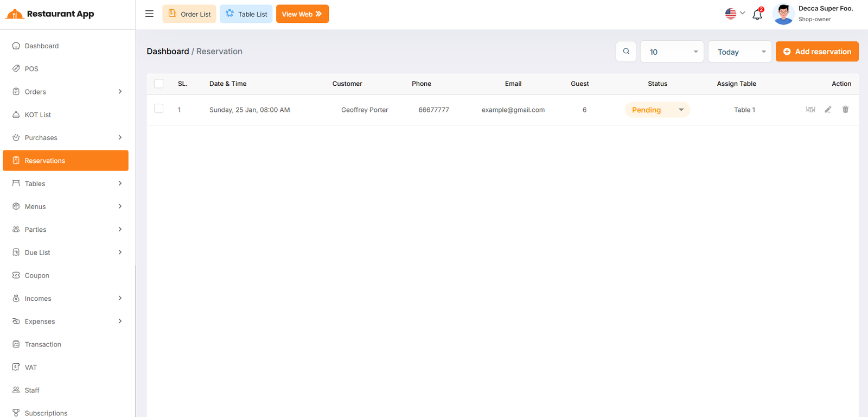Open the notifications bell
868x417 pixels.
coord(757,14)
